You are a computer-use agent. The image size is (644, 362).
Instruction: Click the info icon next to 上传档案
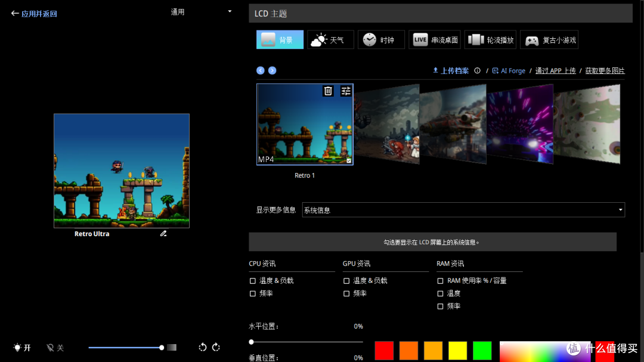coord(477,71)
